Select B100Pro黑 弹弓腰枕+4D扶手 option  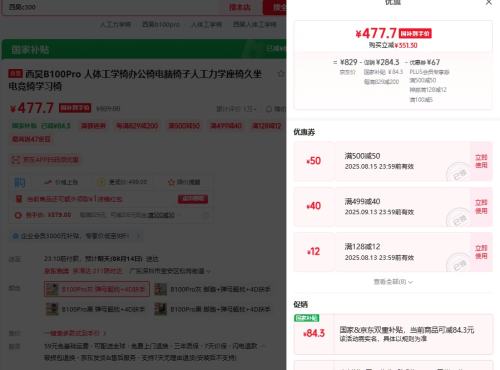click(x=95, y=309)
